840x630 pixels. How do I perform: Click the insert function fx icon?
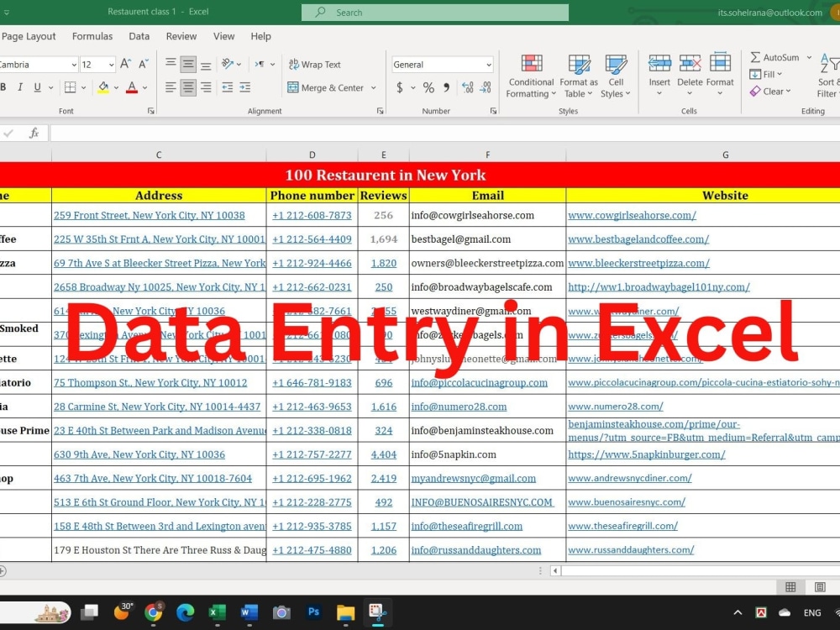(34, 133)
